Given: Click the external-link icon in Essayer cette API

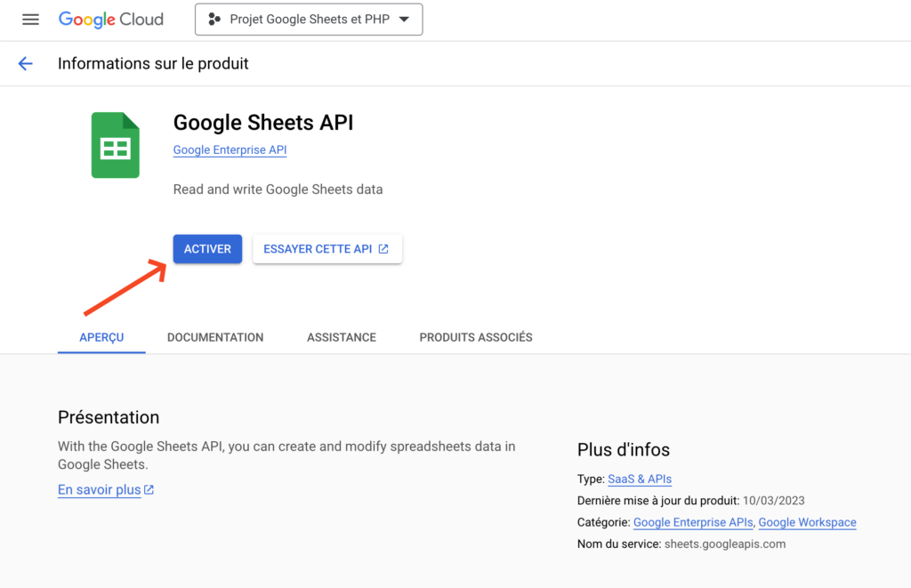Looking at the screenshot, I should coord(383,249).
